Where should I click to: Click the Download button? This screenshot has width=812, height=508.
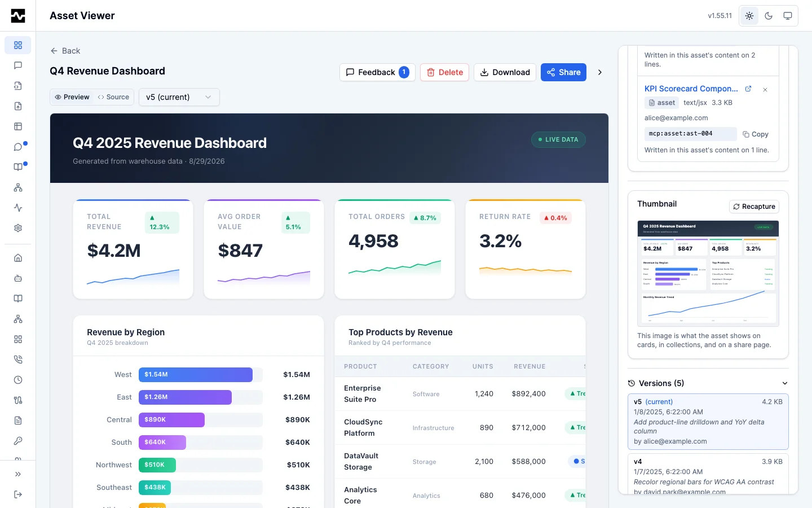(x=505, y=72)
